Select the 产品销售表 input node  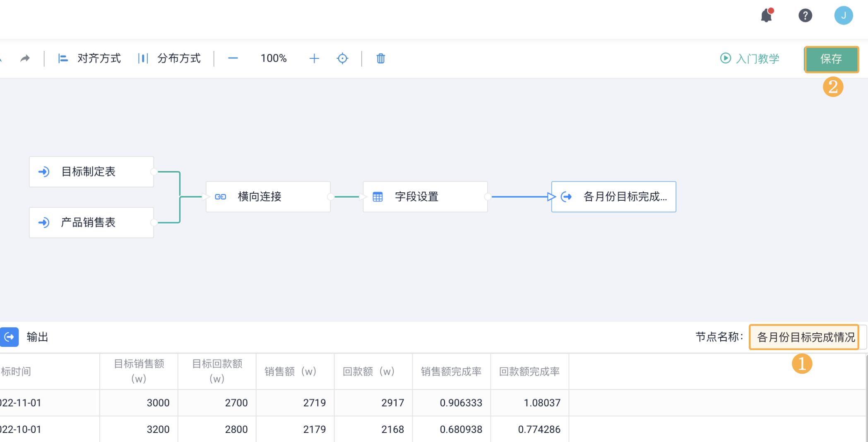pos(91,223)
